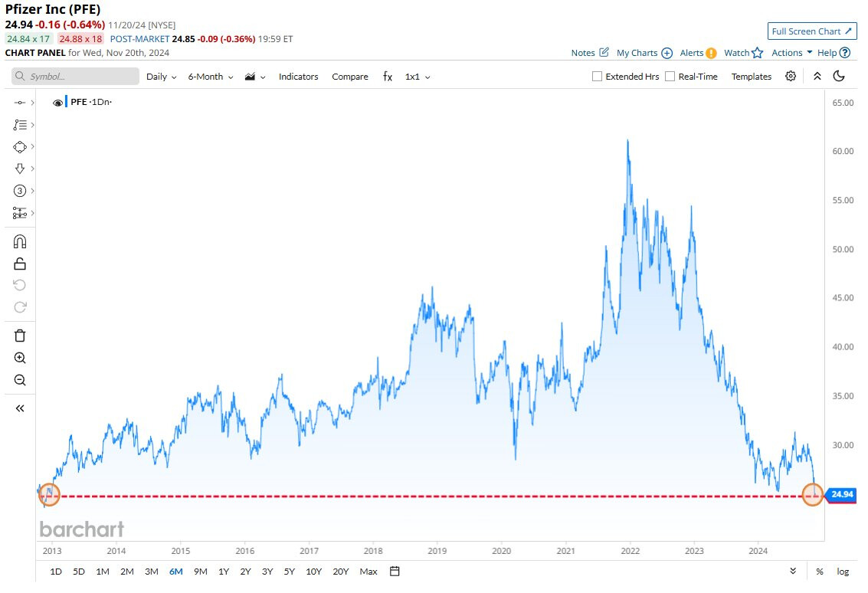Image resolution: width=868 pixels, height=593 pixels.
Task: Open the date range calendar icon
Action: coord(395,572)
